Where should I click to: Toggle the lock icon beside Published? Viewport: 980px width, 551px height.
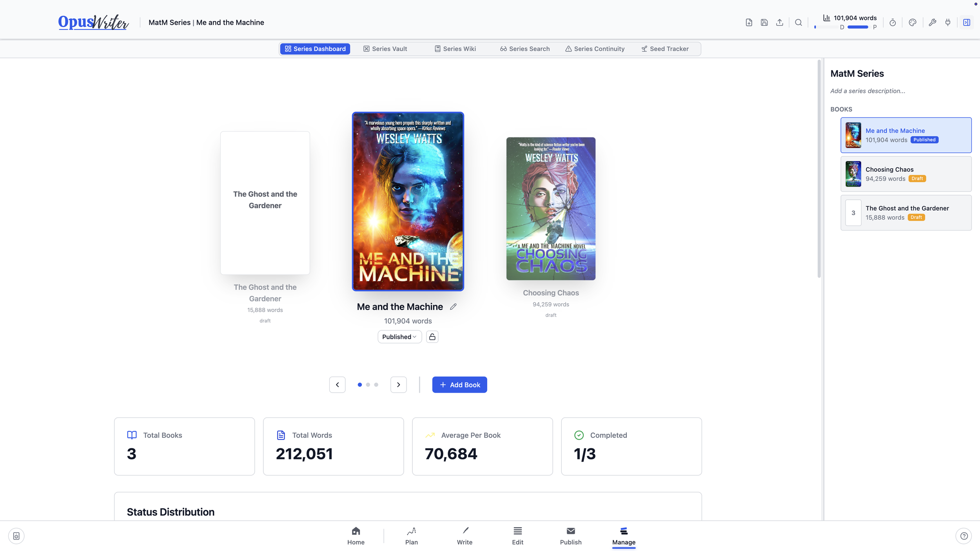pyautogui.click(x=432, y=337)
